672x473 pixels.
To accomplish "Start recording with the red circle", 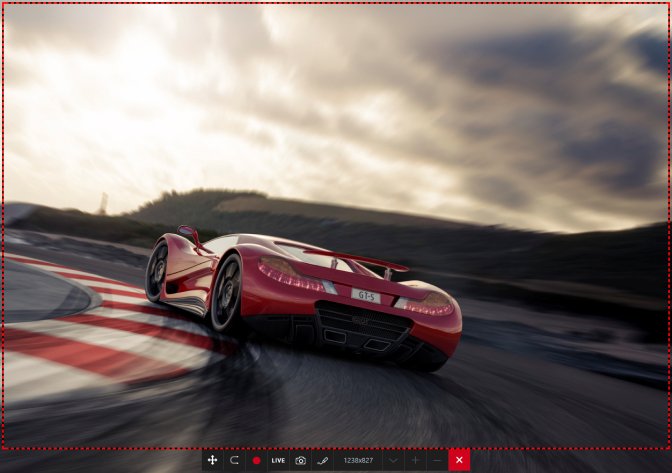I will [256, 460].
